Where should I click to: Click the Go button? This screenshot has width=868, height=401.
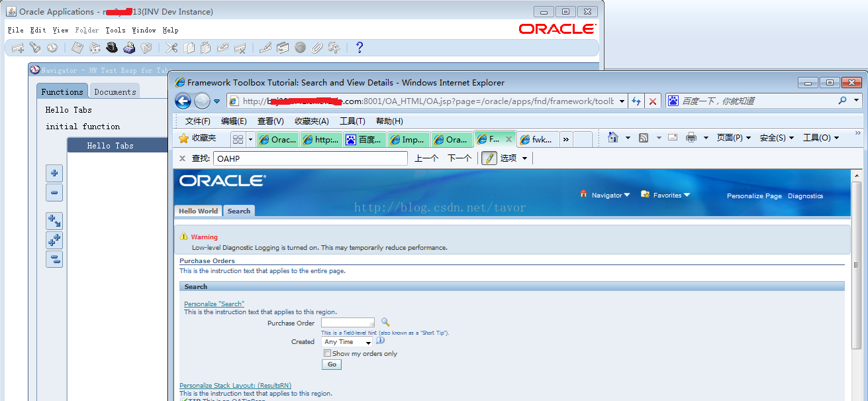point(332,365)
